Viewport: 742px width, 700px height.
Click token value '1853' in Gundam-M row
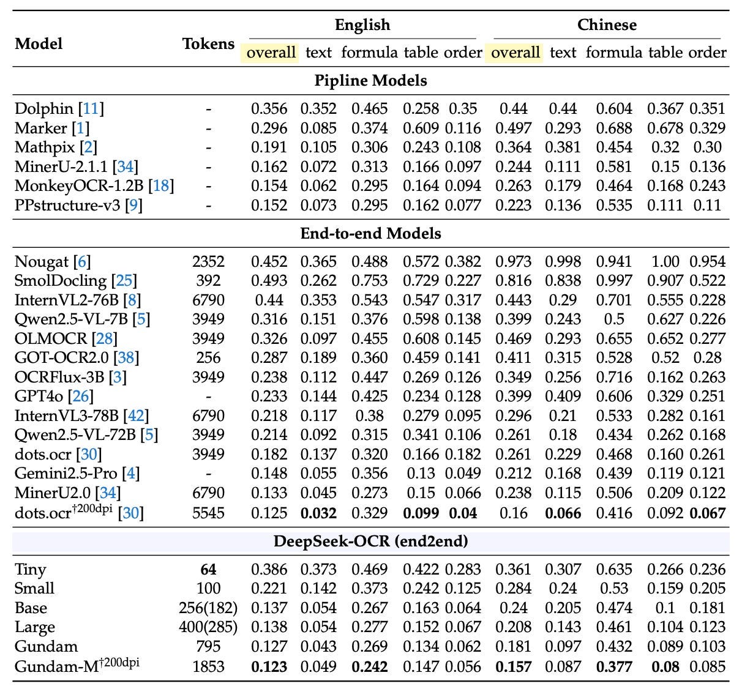point(208,666)
